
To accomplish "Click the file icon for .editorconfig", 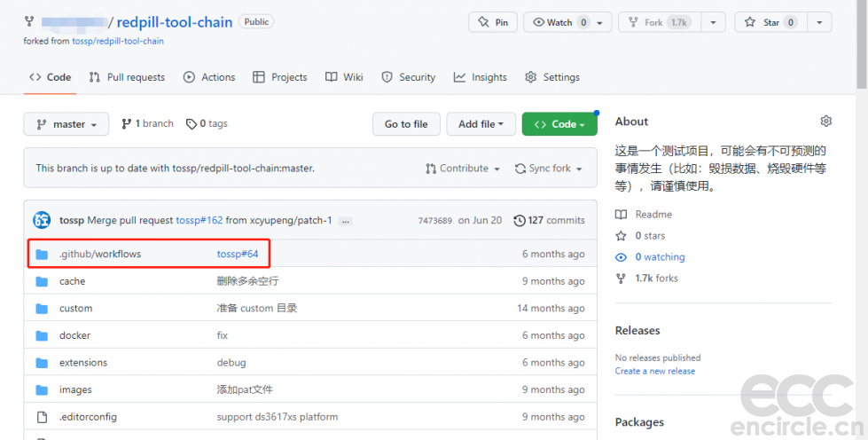I will (x=42, y=417).
